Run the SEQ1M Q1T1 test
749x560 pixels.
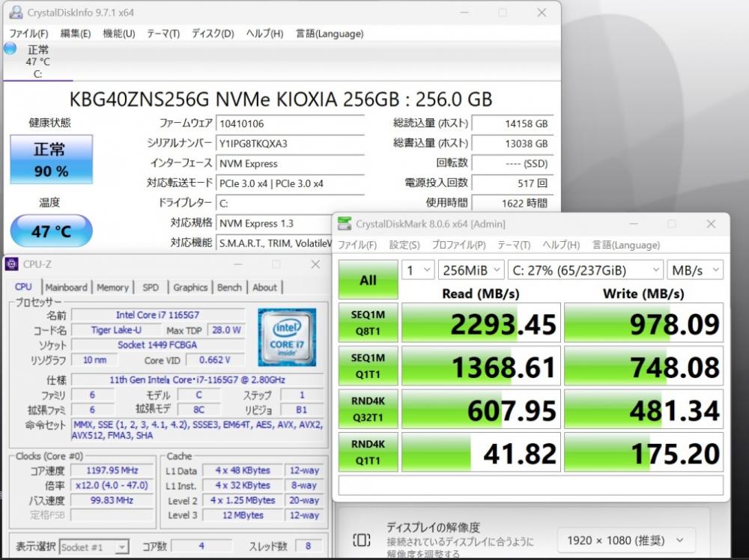point(368,365)
